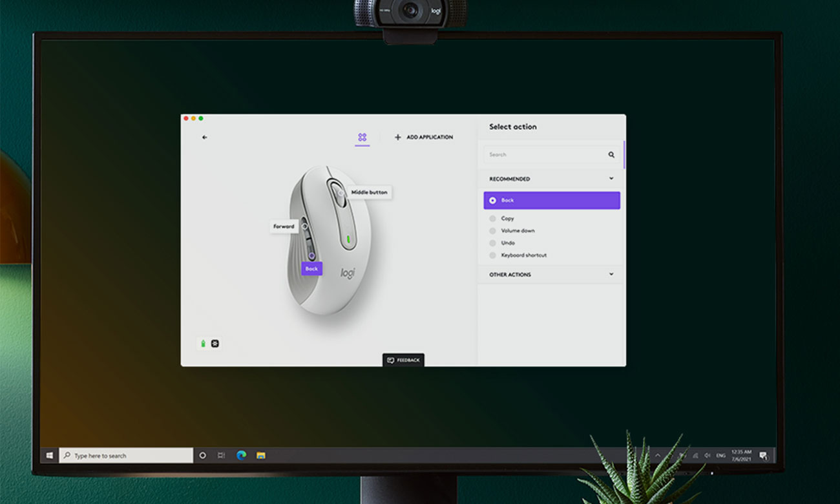Show hidden system tray icons
Image resolution: width=840 pixels, height=504 pixels.
click(x=658, y=456)
